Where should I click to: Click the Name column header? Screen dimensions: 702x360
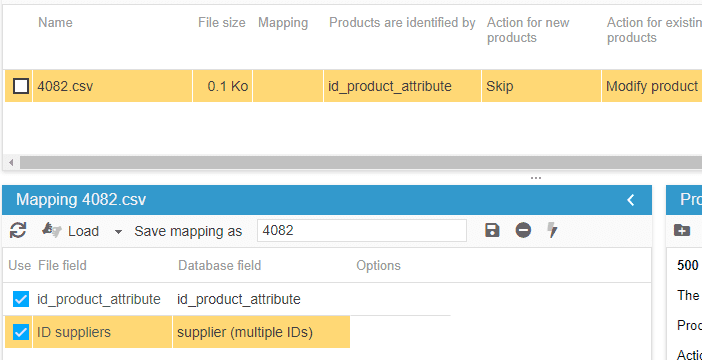point(55,22)
